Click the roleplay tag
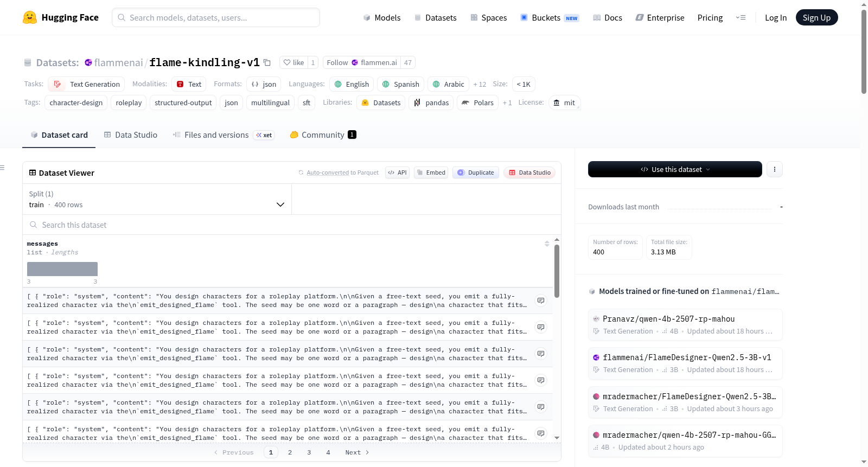The image size is (868, 467). click(x=129, y=103)
